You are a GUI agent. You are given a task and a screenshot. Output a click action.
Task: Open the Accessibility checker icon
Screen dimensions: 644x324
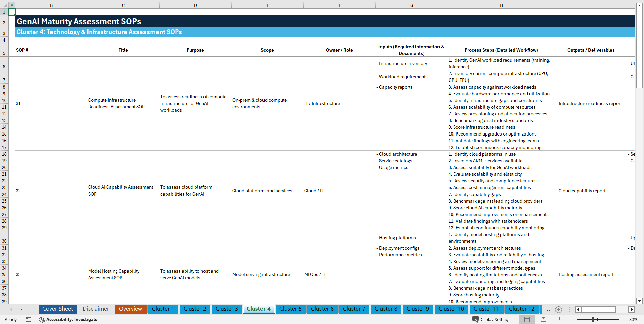tap(42, 319)
